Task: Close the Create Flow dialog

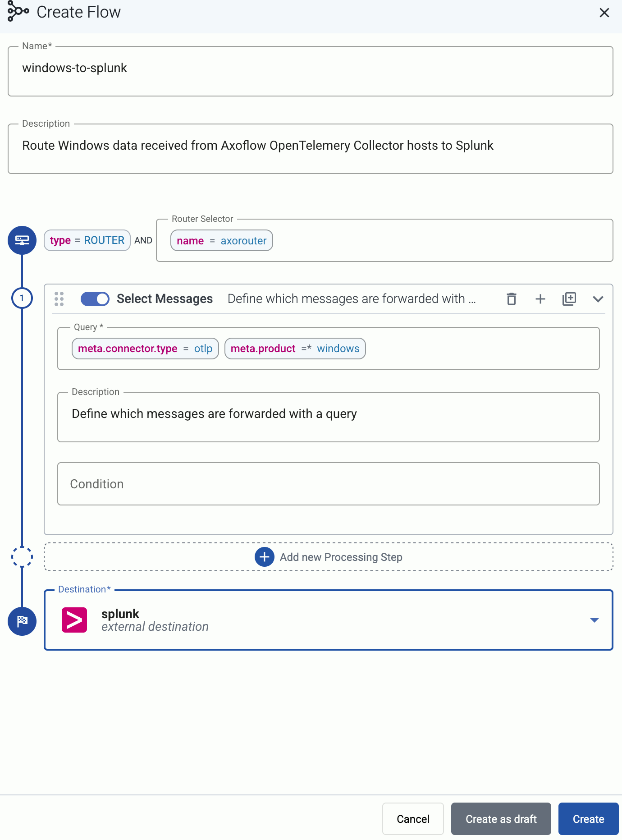Action: [604, 13]
